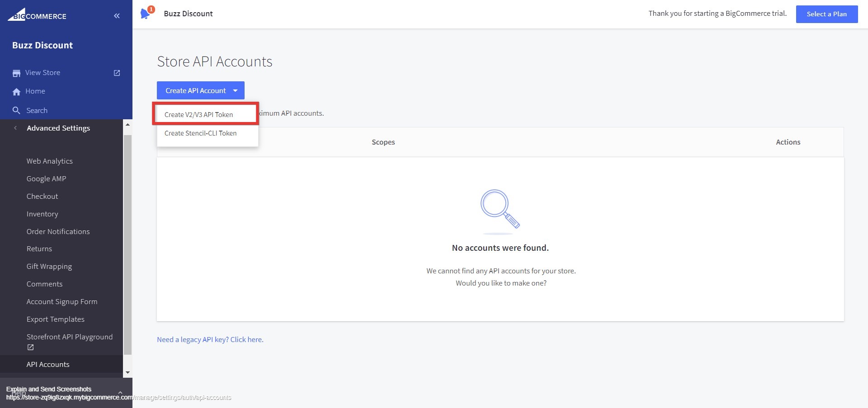Open Export Templates settings
Screen dimensions: 868x408
tap(55, 319)
